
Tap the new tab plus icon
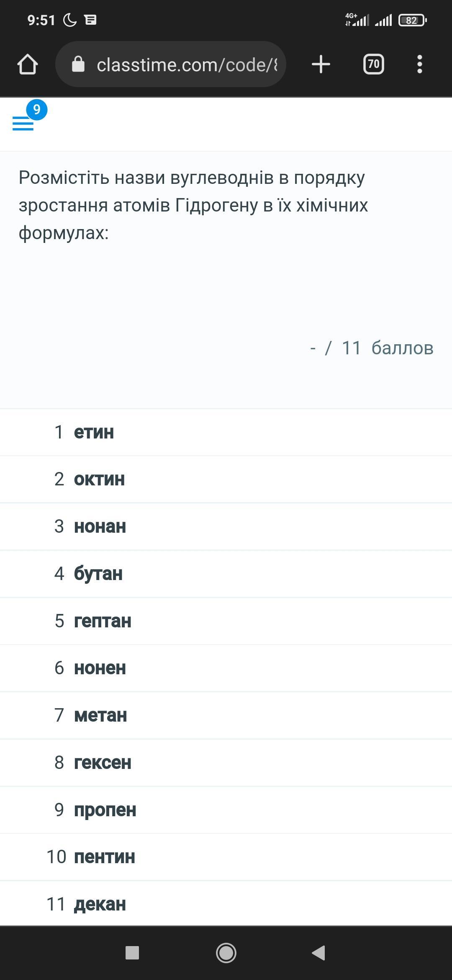(321, 64)
